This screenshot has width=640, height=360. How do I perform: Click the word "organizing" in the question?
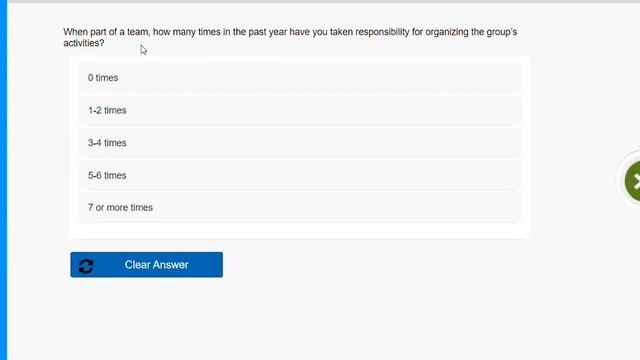[447, 32]
